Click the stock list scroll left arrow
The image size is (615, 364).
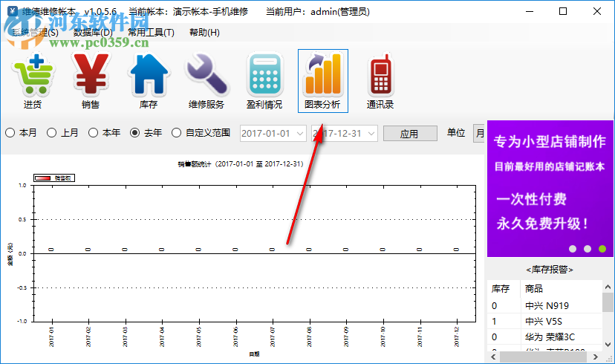(x=493, y=357)
